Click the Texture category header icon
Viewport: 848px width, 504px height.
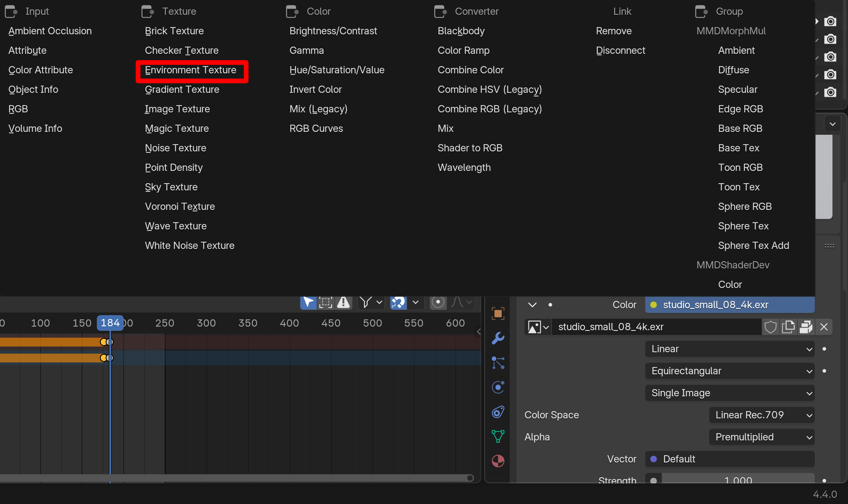tap(148, 12)
